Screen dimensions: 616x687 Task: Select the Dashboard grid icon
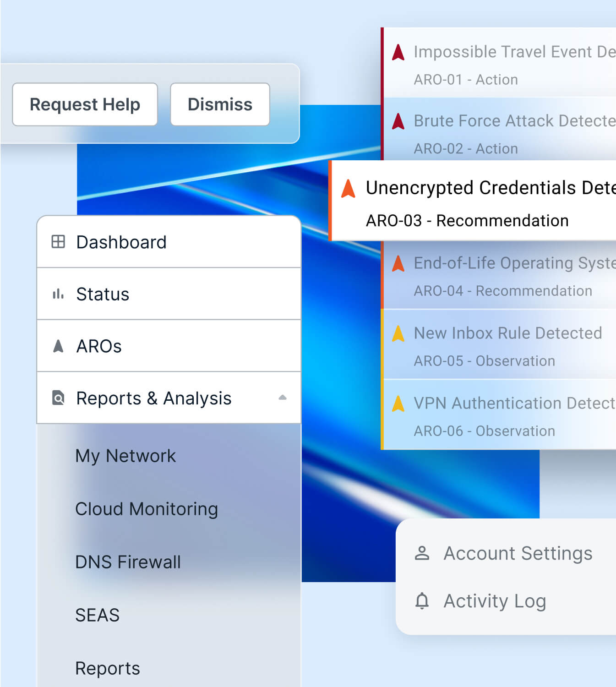point(57,242)
